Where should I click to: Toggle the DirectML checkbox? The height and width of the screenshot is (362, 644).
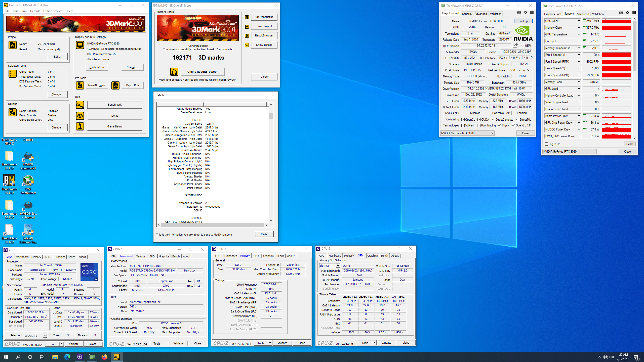pos(517,120)
